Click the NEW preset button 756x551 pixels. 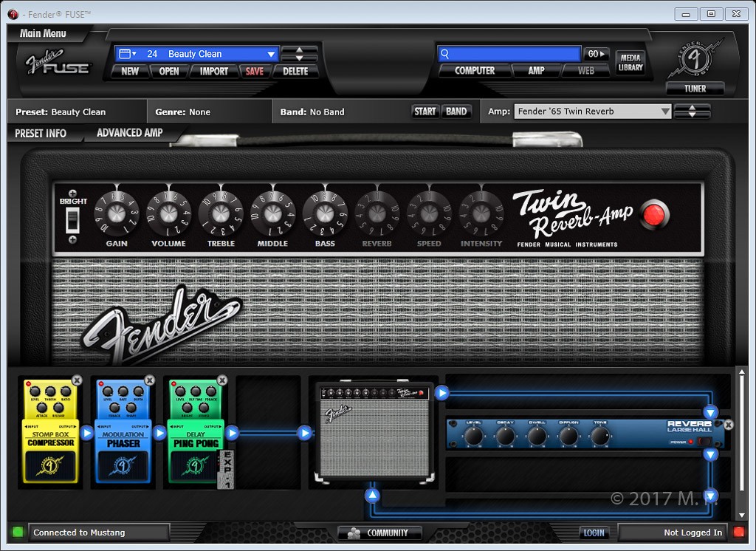coord(130,71)
